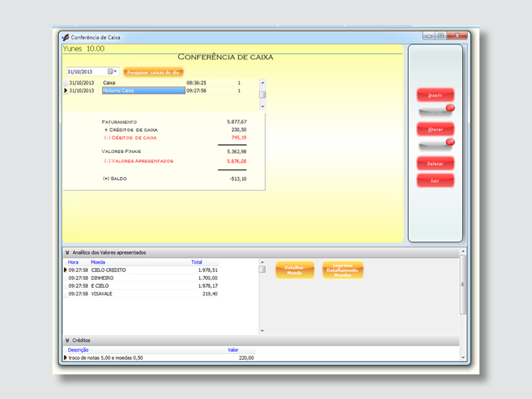The width and height of the screenshot is (532, 399).
Task: Select the troco de notas credit row
Action: [x=161, y=358]
